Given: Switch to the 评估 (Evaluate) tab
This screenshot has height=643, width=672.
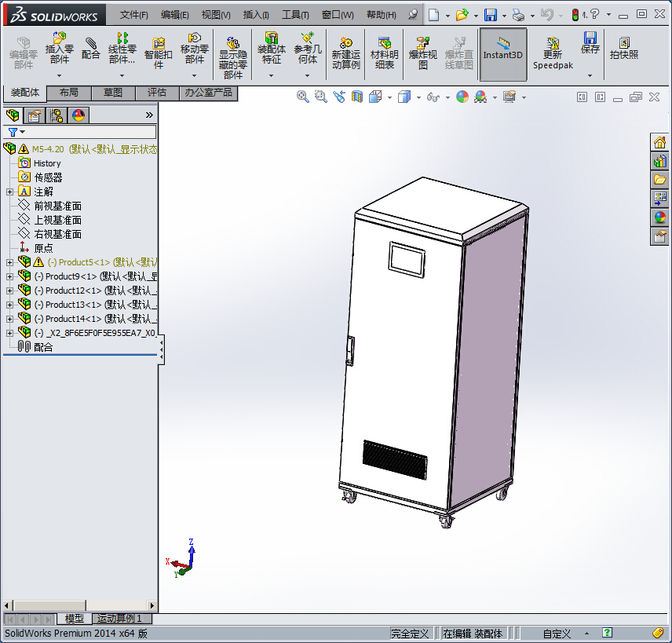Looking at the screenshot, I should (157, 93).
